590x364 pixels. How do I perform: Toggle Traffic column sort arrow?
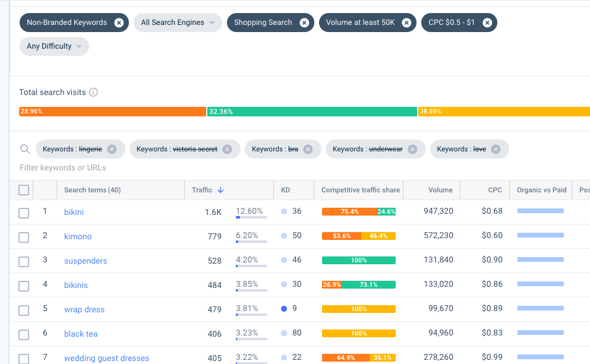[x=220, y=190]
